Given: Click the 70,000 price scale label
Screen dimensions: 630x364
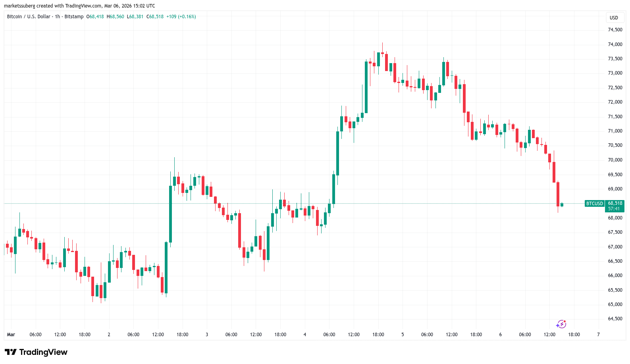Looking at the screenshot, I should click(x=615, y=160).
